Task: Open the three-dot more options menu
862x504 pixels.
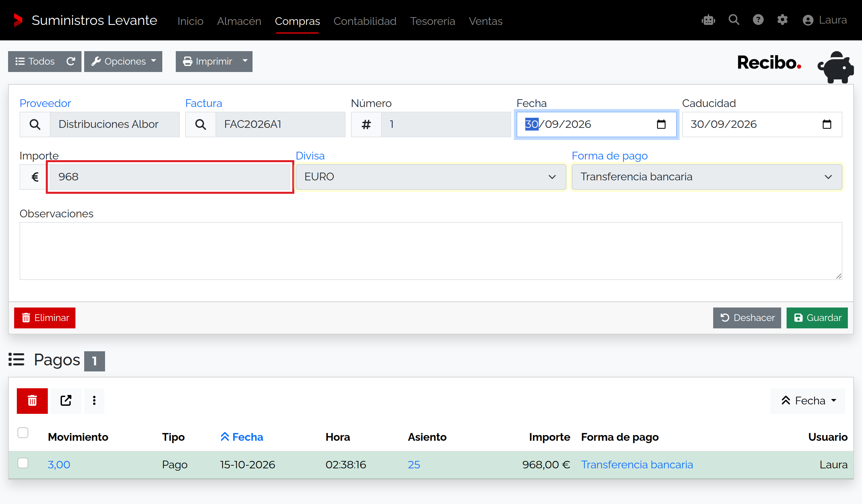Action: pos(94,401)
